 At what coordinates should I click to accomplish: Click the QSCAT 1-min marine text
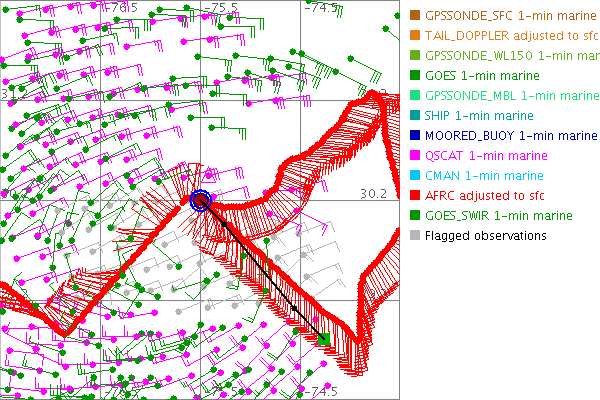point(485,156)
